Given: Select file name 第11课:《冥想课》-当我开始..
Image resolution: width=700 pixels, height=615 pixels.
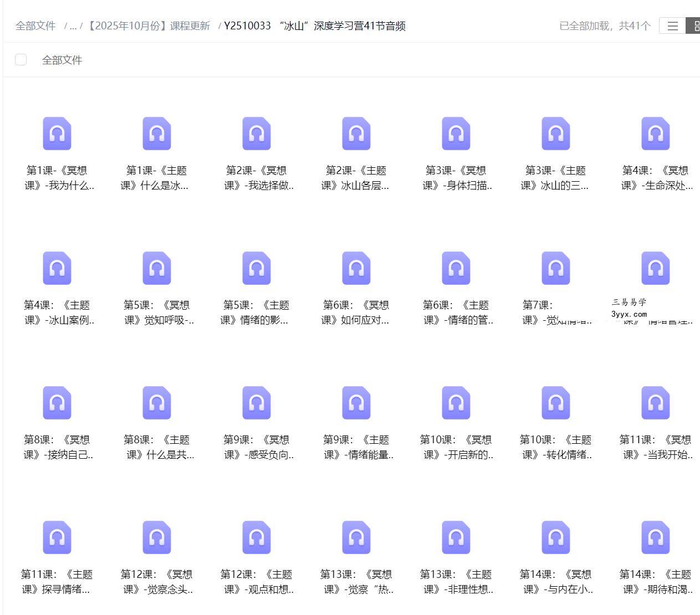Looking at the screenshot, I should point(656,447).
